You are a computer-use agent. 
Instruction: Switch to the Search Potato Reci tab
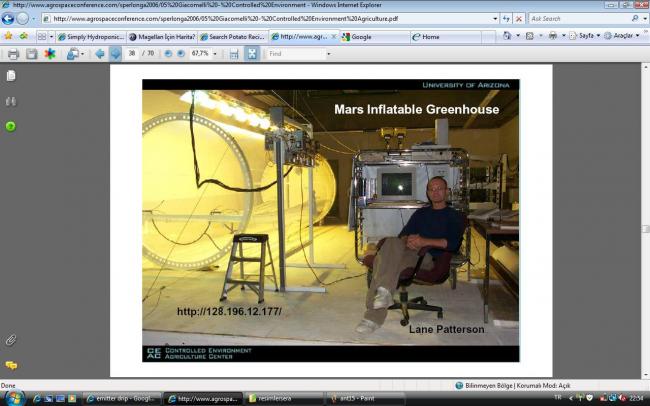(233, 37)
